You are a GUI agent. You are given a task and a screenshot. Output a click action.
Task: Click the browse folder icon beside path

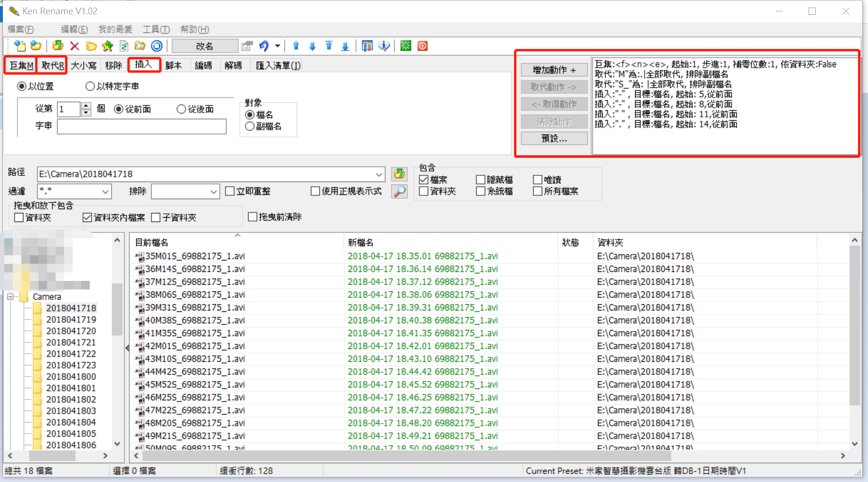(400, 174)
